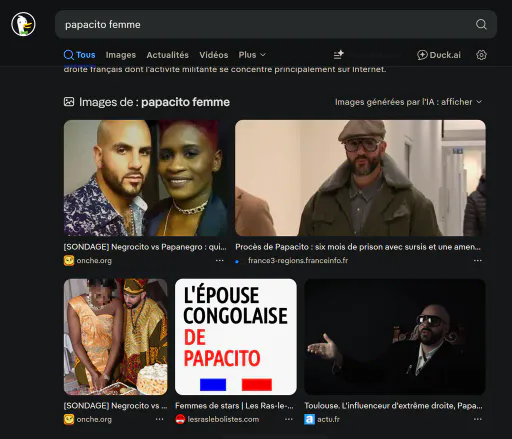The image size is (512, 439).
Task: Open more options for the Procès de Papacito result
Action: point(478,260)
